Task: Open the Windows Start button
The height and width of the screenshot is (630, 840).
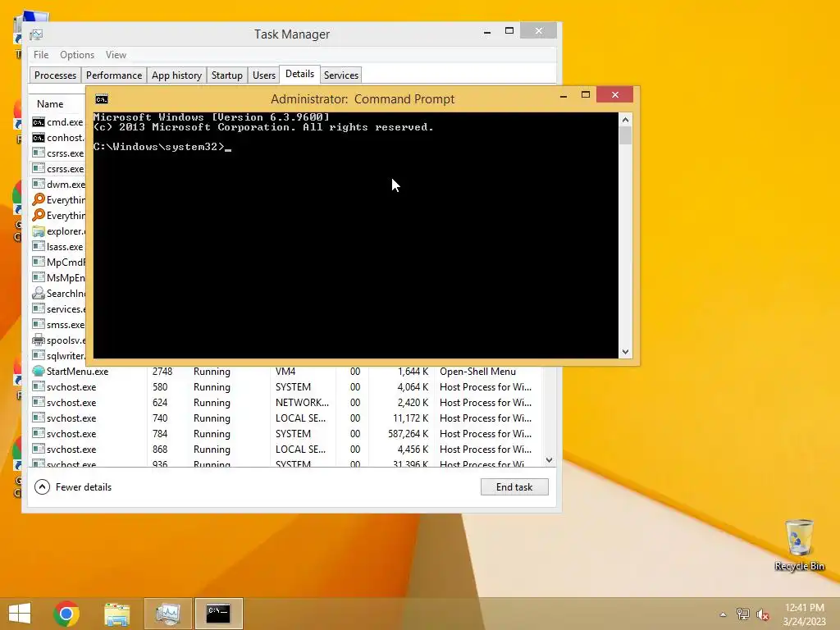Action: pos(20,614)
